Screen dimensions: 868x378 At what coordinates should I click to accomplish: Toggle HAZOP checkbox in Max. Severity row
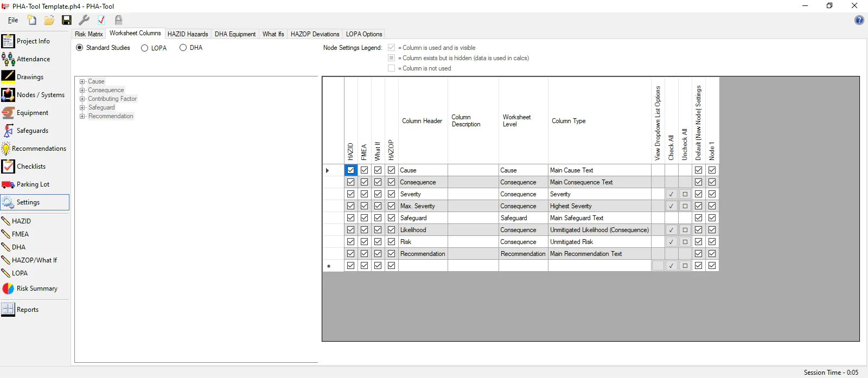[392, 206]
